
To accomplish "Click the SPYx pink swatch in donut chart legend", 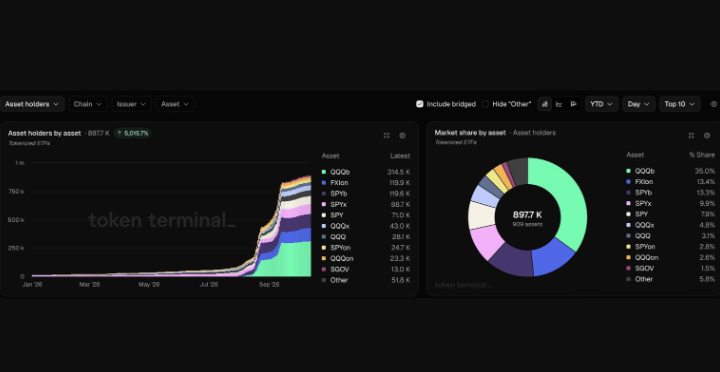I will pos(628,203).
